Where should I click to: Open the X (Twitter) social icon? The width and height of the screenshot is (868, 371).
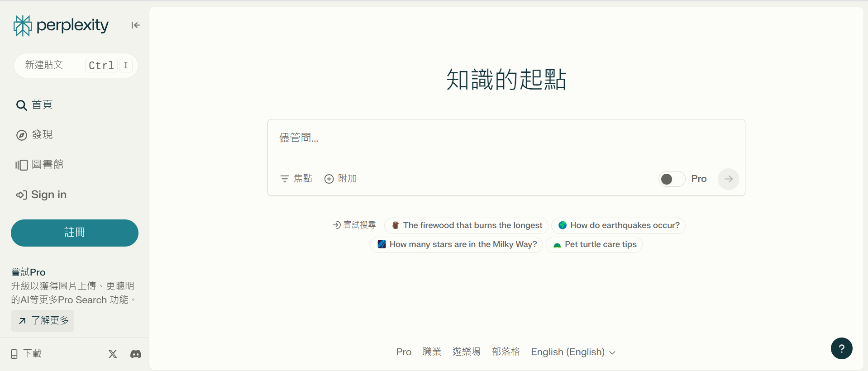[x=113, y=354]
